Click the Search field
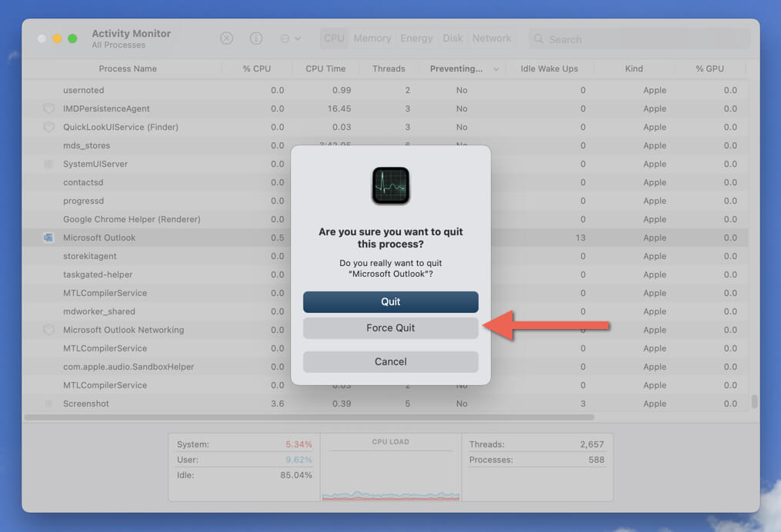Viewport: 781px width, 532px height. [x=639, y=38]
